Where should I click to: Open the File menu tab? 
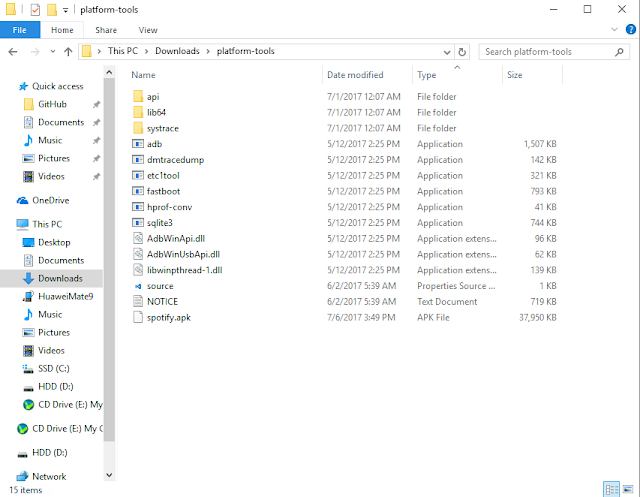tap(20, 30)
